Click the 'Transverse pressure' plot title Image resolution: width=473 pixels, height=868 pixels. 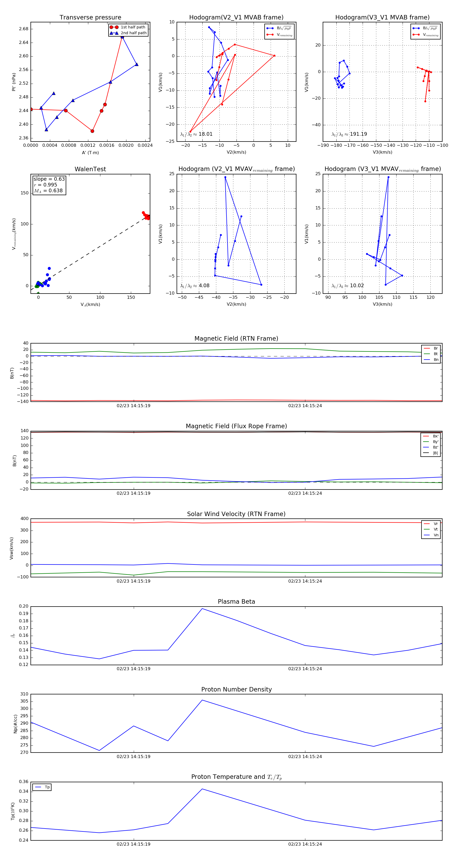click(x=90, y=18)
